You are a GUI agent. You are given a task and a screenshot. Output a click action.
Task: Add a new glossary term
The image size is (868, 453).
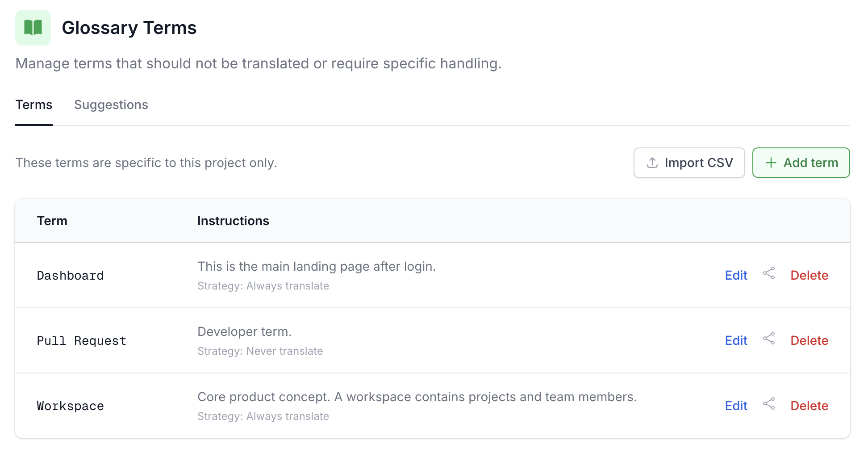801,163
